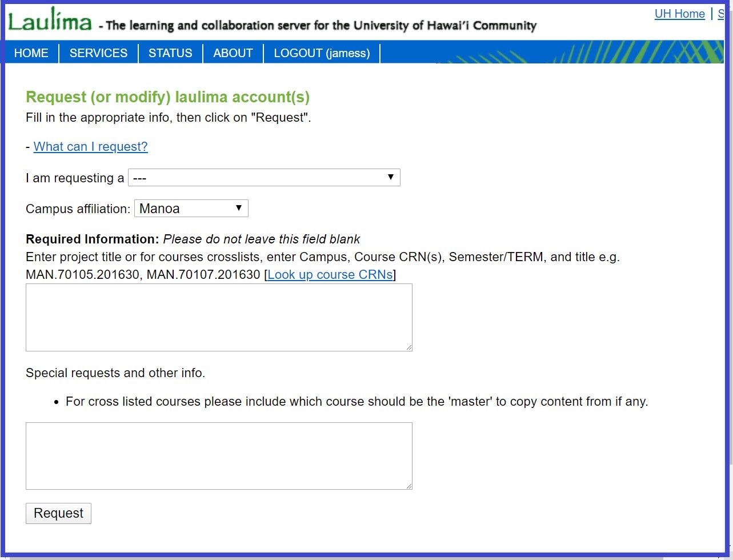Image resolution: width=733 pixels, height=560 pixels.
Task: Click the Campus affiliation dropdown arrow
Action: click(239, 209)
